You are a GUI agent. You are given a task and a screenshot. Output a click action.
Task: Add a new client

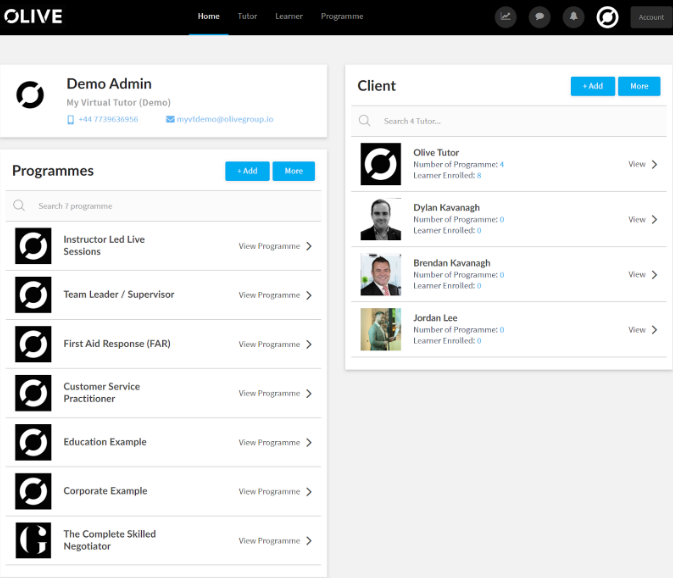[x=593, y=86]
